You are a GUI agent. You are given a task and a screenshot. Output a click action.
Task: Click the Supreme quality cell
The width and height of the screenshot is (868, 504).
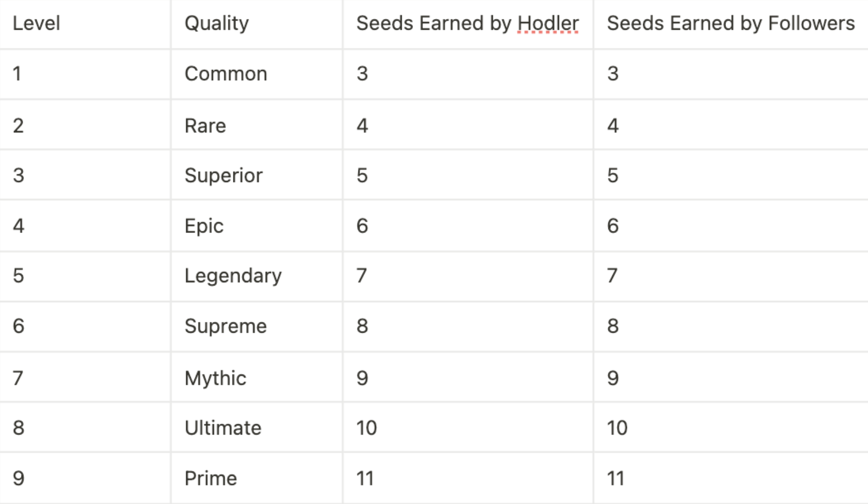click(x=225, y=327)
